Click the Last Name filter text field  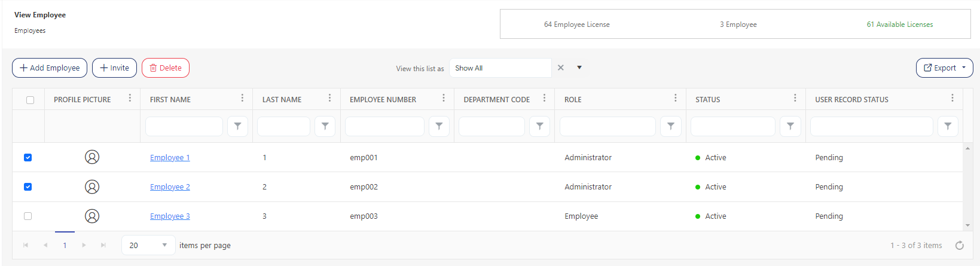coord(283,126)
